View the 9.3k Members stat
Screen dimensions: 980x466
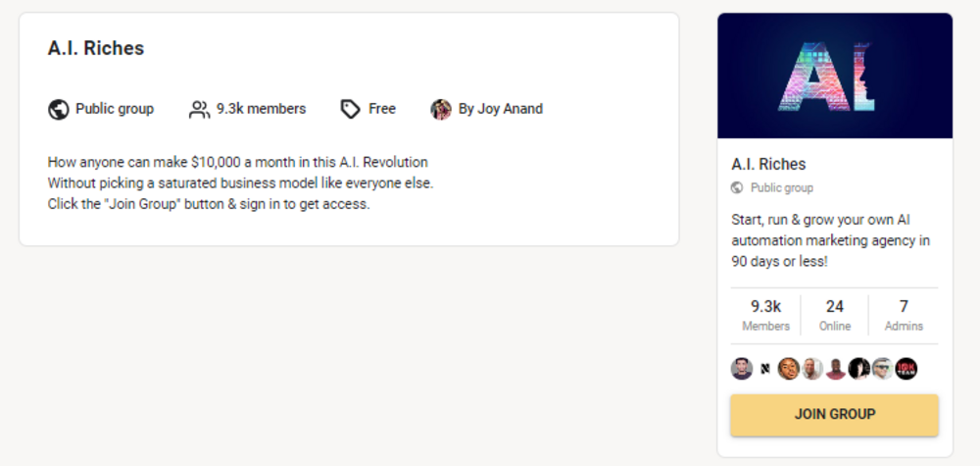(765, 315)
